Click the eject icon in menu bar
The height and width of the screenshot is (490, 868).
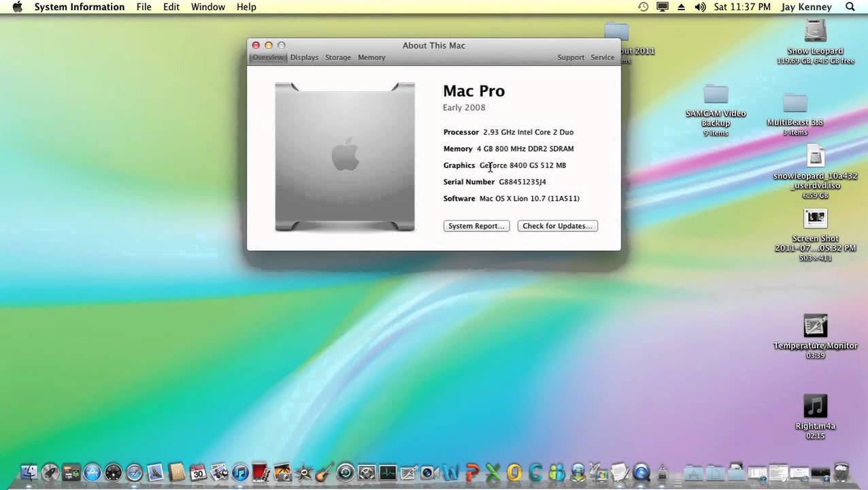tap(681, 7)
